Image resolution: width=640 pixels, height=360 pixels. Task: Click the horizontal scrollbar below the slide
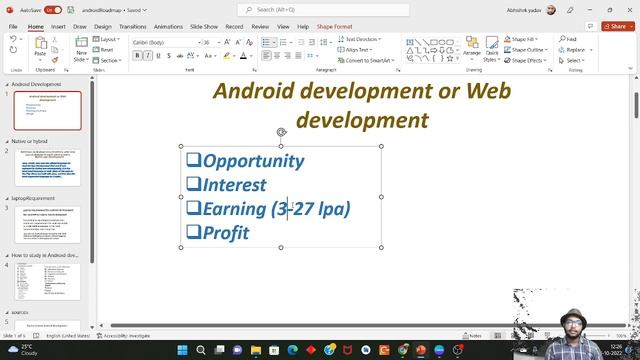tap(367, 325)
